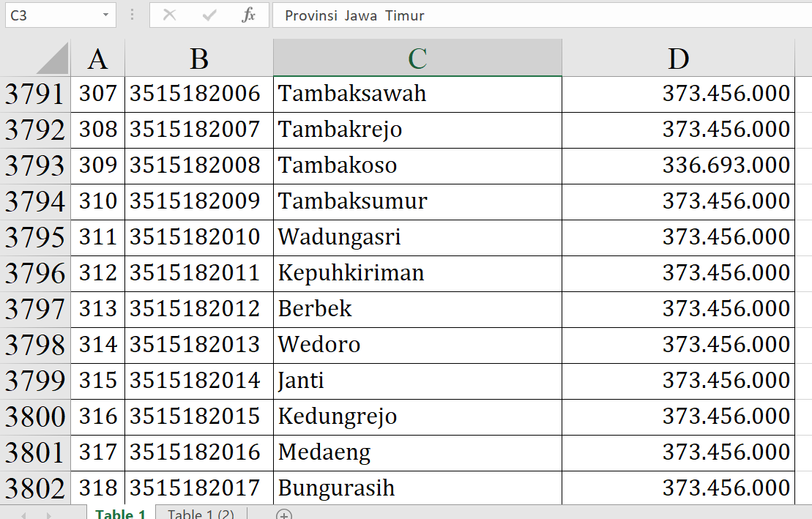This screenshot has width=812, height=519.
Task: Select row header 3795
Action: (x=35, y=238)
